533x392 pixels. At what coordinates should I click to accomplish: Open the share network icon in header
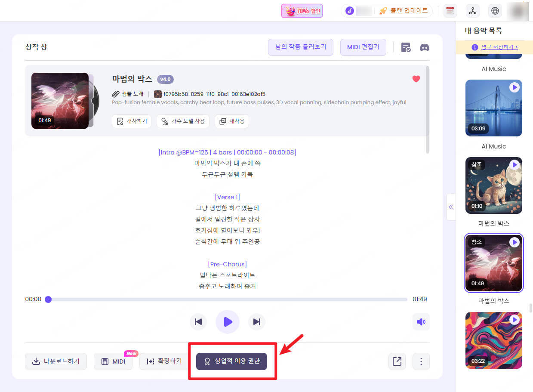click(x=473, y=11)
